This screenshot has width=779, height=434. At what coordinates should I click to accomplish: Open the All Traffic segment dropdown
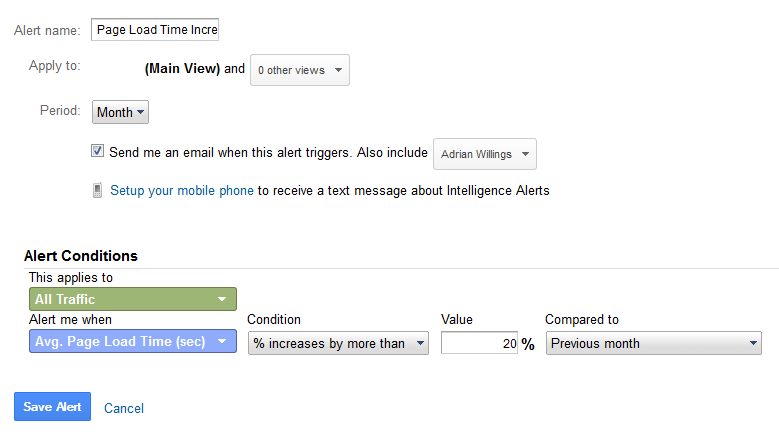click(133, 299)
